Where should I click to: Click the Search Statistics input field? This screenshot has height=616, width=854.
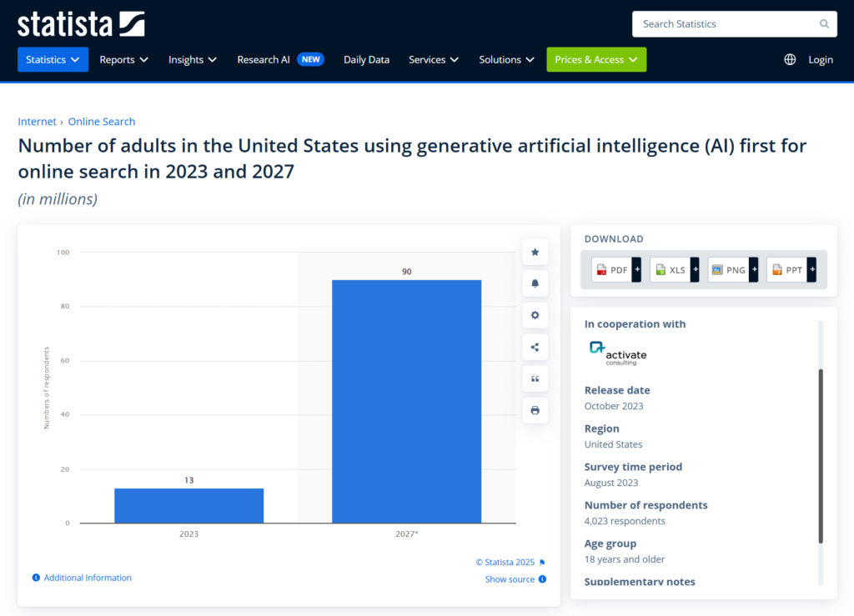pyautogui.click(x=726, y=24)
